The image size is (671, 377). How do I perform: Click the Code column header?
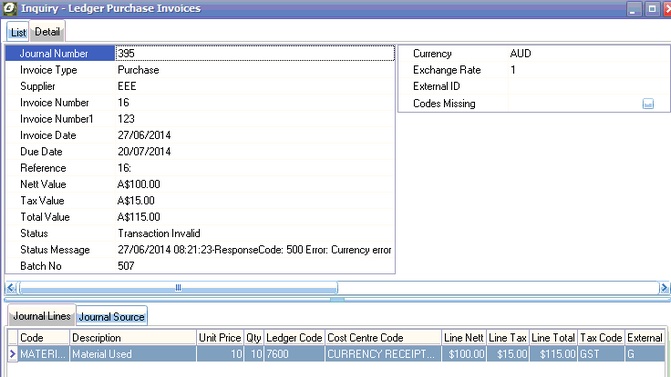[x=43, y=338]
